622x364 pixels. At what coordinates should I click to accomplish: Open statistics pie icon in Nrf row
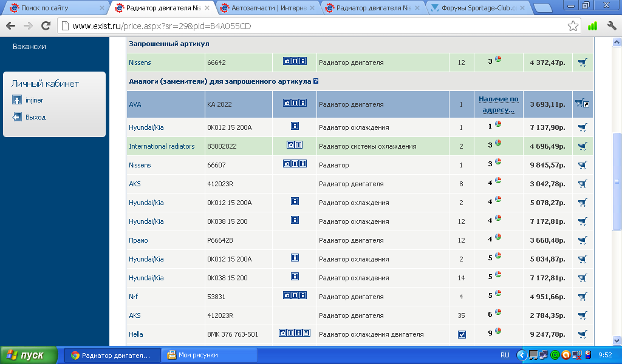tap(498, 294)
